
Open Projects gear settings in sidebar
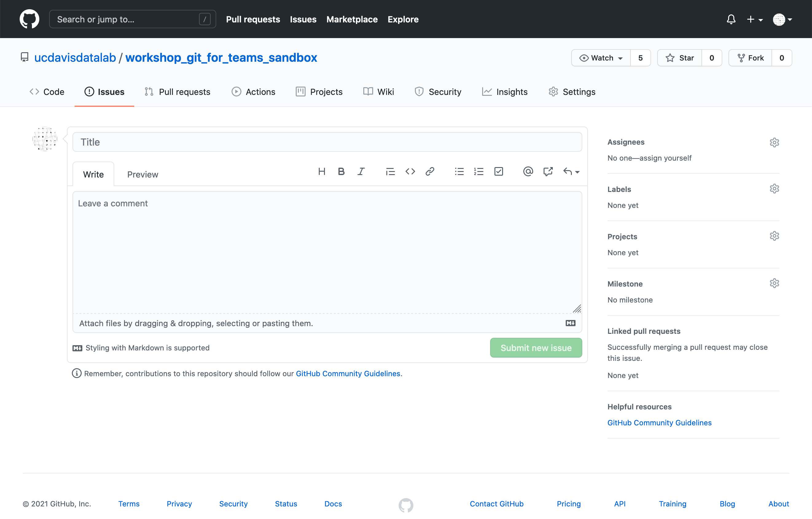(774, 236)
